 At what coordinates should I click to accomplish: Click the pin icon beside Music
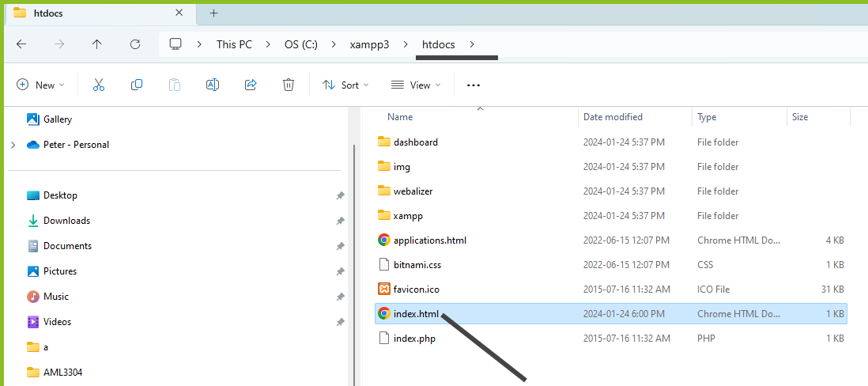click(341, 297)
